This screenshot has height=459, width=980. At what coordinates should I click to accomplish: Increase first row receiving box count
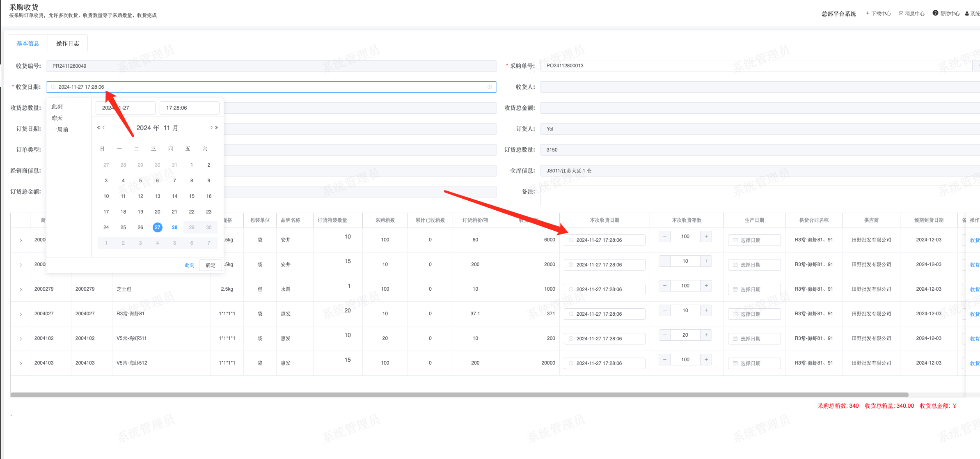pyautogui.click(x=706, y=236)
